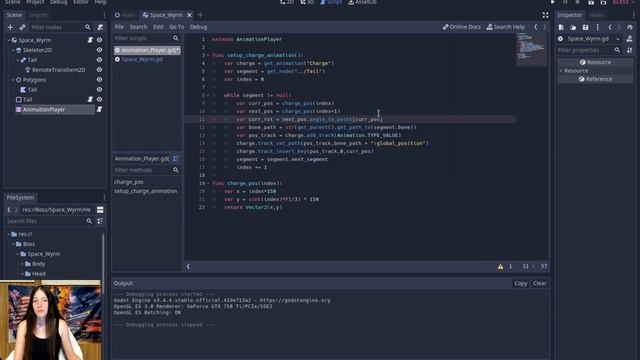Image resolution: width=640 pixels, height=360 pixels.
Task: Open the Search menu in script editor
Action: coord(138,27)
